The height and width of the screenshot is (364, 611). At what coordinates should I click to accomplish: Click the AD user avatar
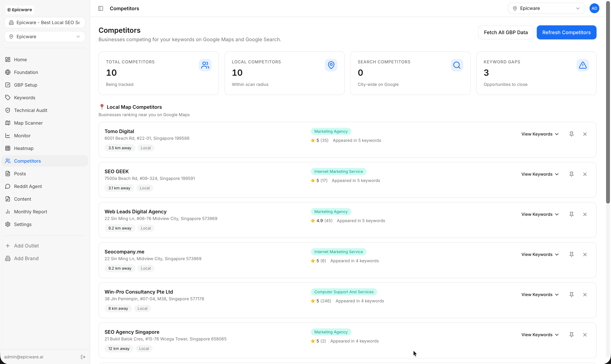pyautogui.click(x=594, y=8)
